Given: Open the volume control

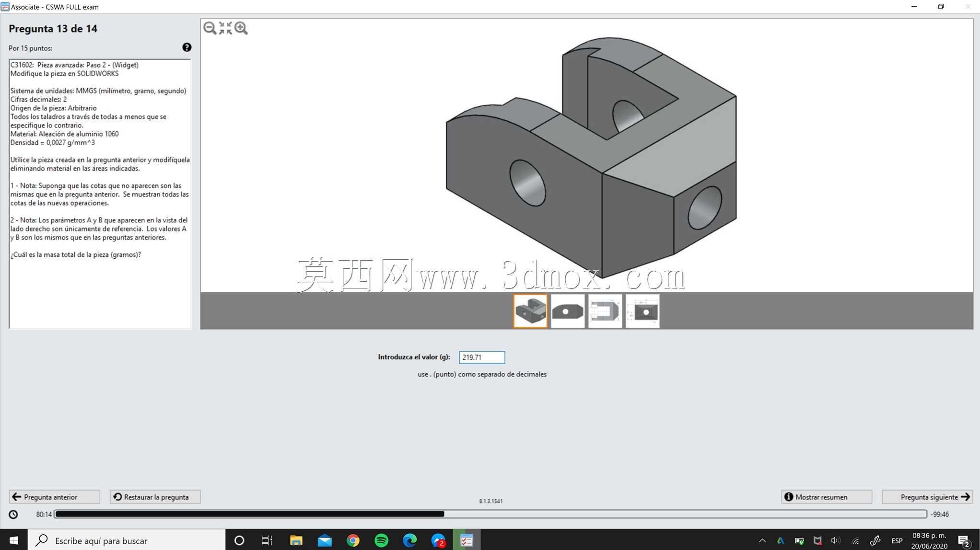Looking at the screenshot, I should (836, 541).
